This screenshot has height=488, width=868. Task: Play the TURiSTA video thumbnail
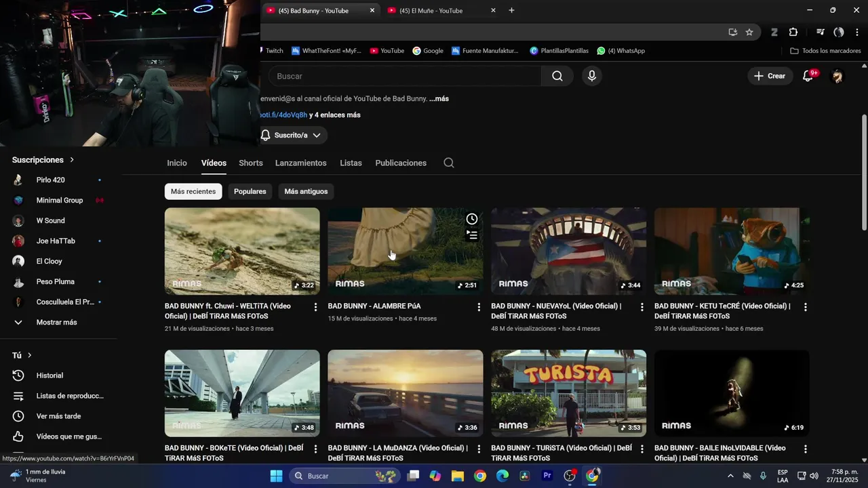(x=568, y=393)
